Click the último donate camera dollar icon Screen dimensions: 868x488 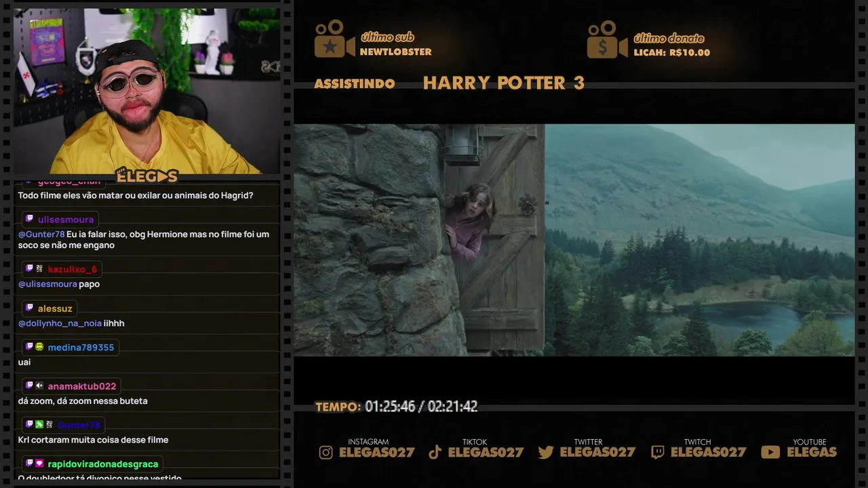click(607, 39)
